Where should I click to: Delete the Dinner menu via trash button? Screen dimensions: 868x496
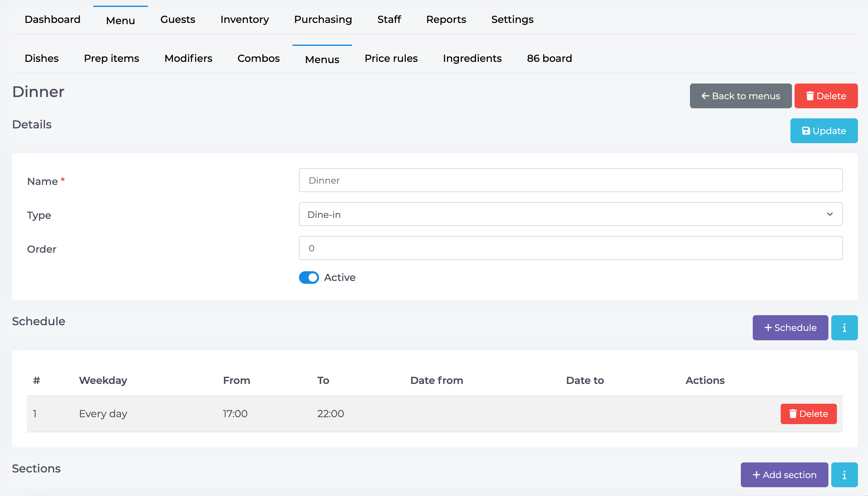coord(826,96)
